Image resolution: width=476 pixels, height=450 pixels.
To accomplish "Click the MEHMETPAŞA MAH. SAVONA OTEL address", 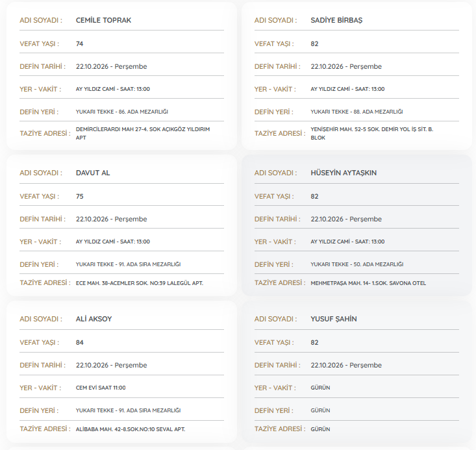I will (368, 283).
